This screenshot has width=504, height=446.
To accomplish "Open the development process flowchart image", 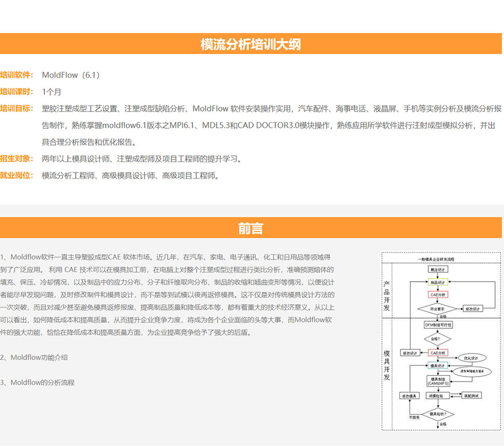I will [441, 341].
